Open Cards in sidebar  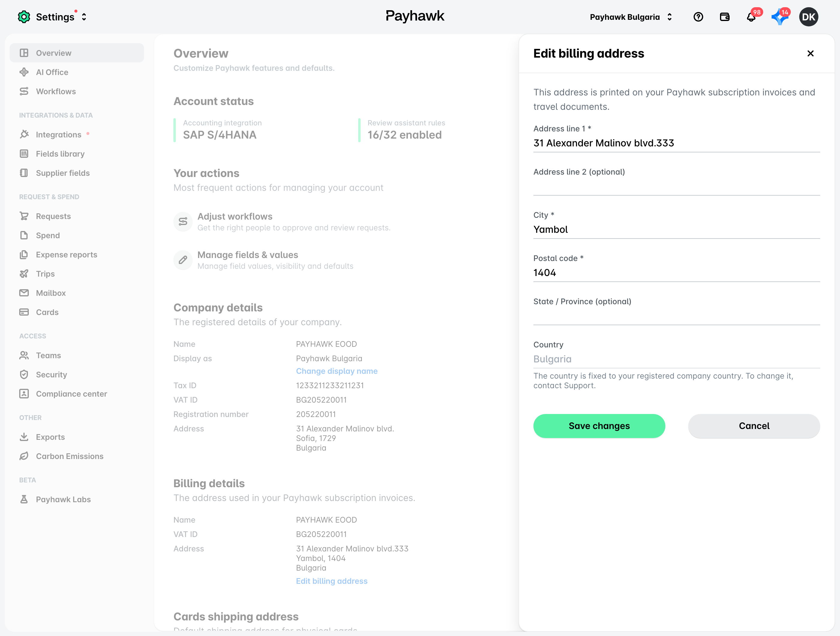coord(77,312)
